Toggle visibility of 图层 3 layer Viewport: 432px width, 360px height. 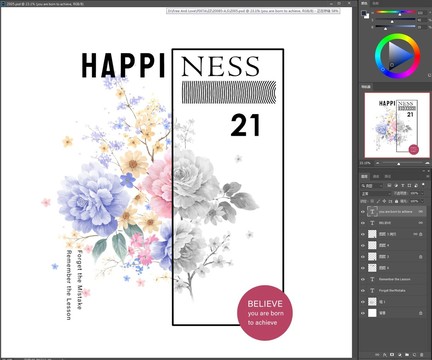pos(363,257)
